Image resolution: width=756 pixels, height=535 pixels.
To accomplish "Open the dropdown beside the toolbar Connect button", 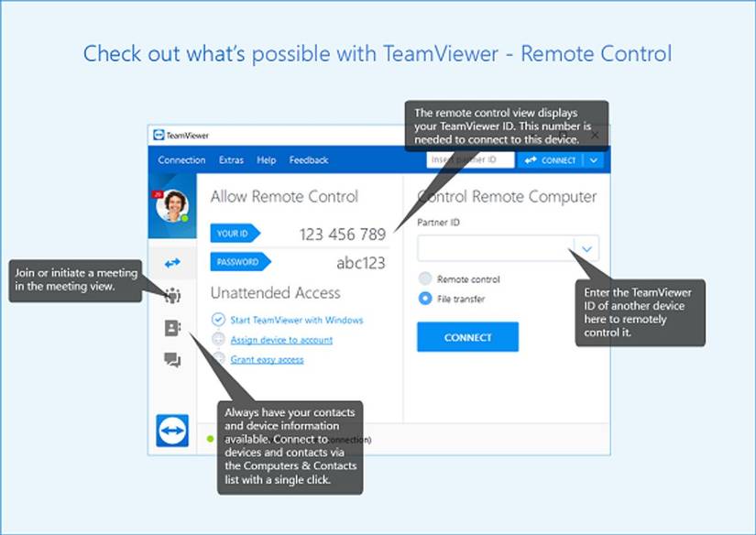I will [x=594, y=159].
